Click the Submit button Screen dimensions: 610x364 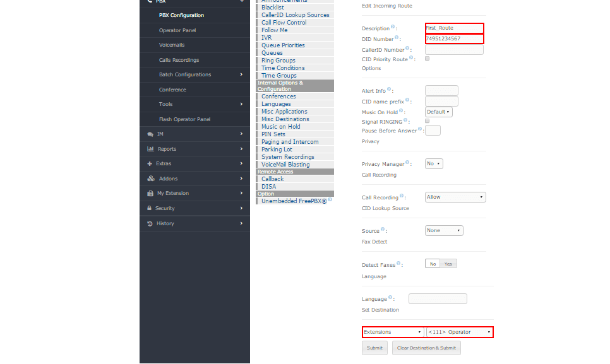[374, 348]
